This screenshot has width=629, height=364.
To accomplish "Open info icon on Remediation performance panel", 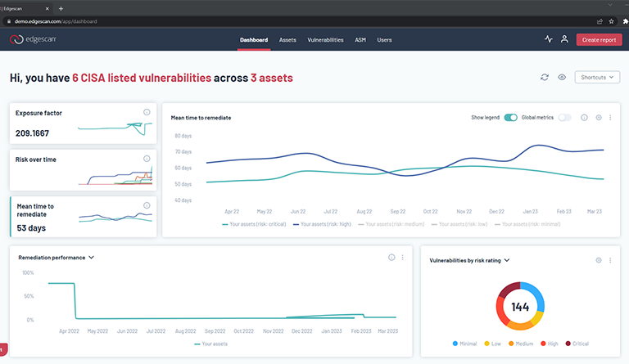I will pyautogui.click(x=391, y=258).
